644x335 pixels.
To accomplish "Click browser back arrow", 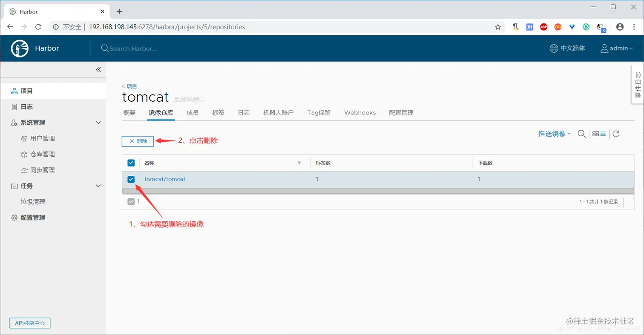I will pos(10,27).
